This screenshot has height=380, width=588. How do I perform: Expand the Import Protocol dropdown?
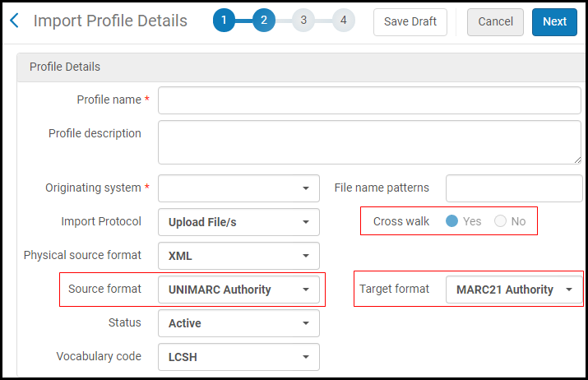click(x=238, y=222)
